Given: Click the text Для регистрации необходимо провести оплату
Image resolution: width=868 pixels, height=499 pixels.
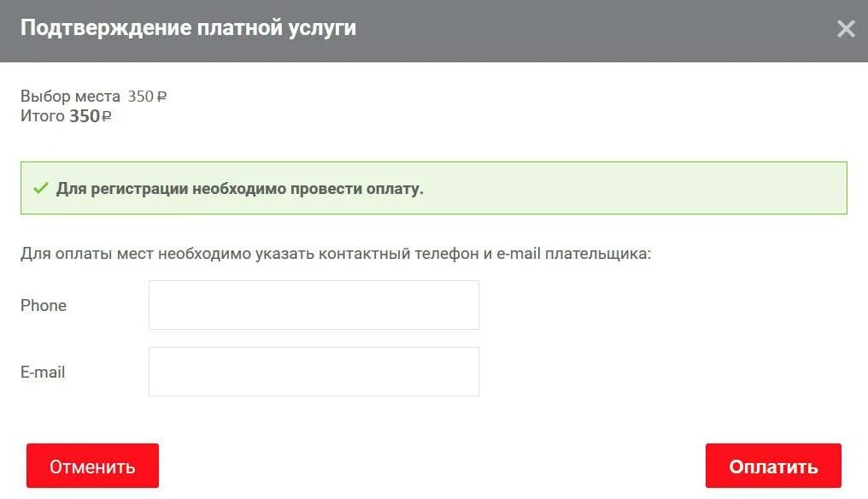Looking at the screenshot, I should click(240, 189).
